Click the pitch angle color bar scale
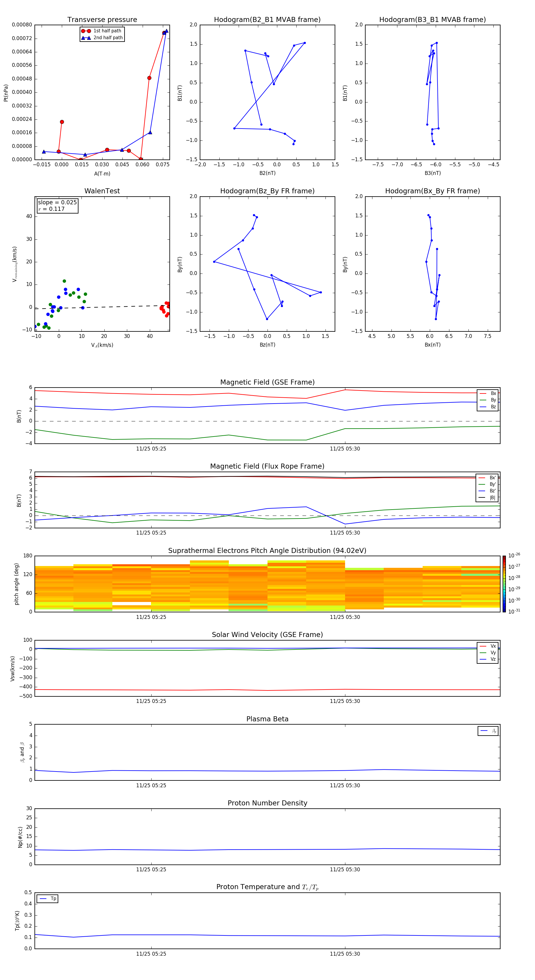 pos(504,584)
